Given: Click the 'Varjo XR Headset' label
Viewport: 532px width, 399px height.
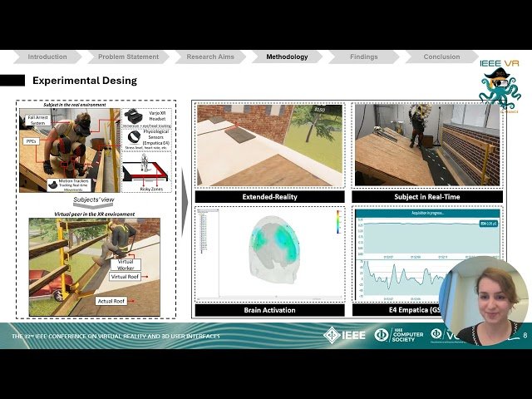Looking at the screenshot, I should 157,116.
